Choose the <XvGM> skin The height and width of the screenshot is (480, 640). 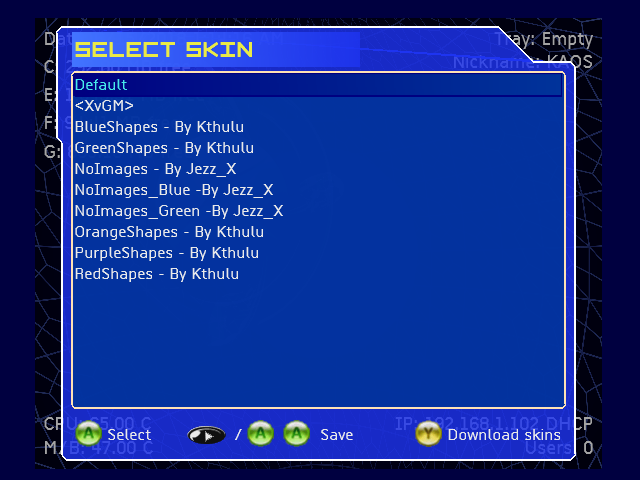104,106
